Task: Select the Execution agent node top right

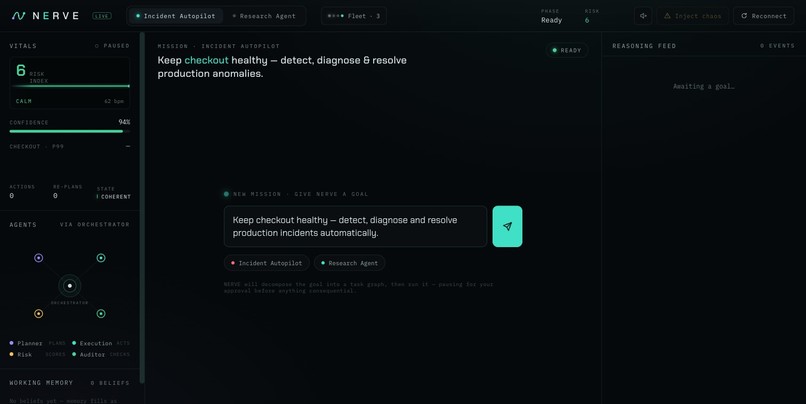Action: click(x=101, y=258)
